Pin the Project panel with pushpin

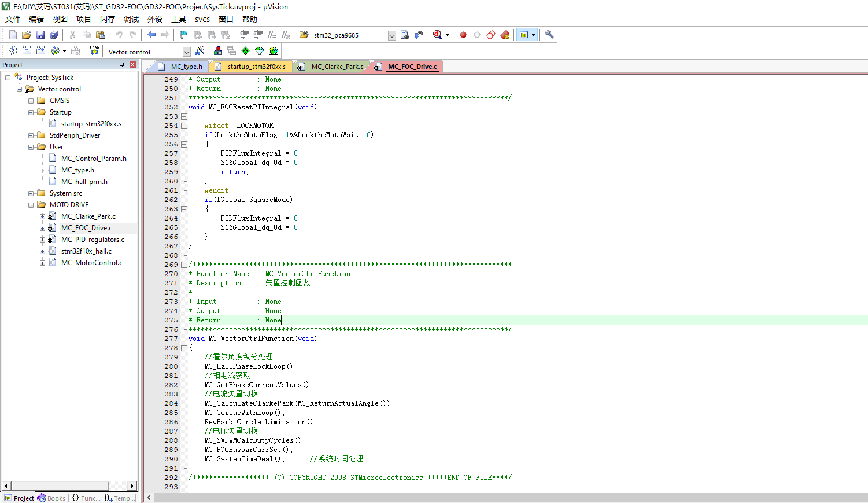tap(122, 65)
